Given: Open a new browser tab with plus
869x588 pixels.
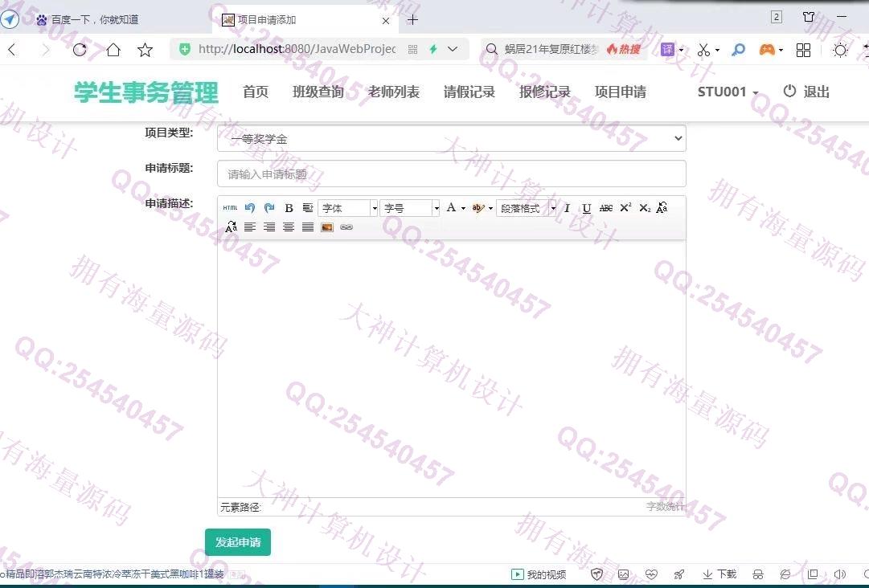Looking at the screenshot, I should coord(412,20).
